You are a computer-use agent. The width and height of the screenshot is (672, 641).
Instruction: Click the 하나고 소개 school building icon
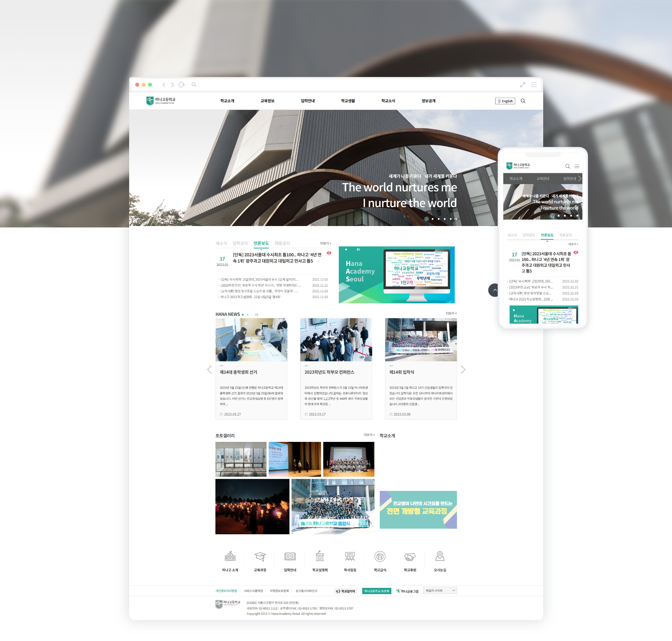[230, 556]
